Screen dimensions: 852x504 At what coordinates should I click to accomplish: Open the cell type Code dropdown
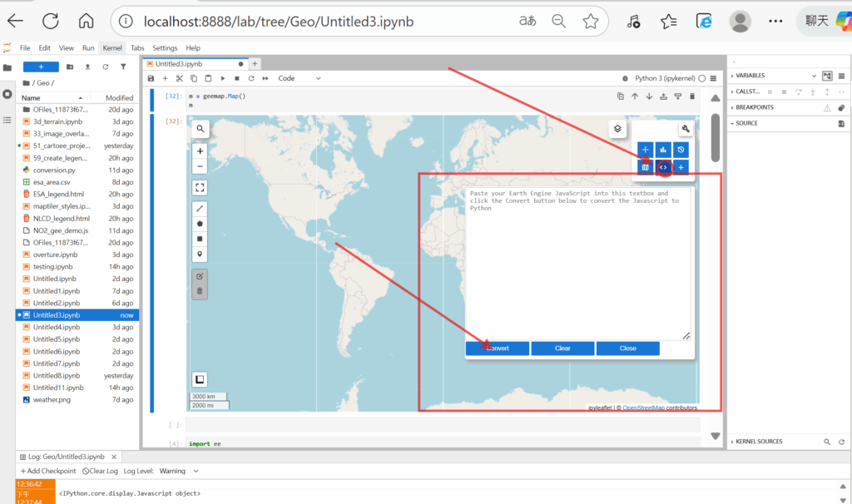299,78
